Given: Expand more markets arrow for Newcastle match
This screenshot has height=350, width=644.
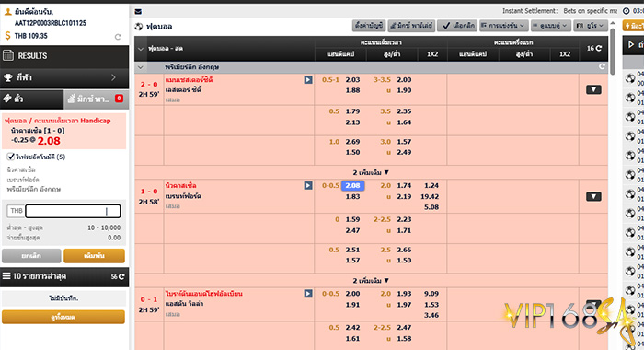Looking at the screenshot, I should [x=593, y=196].
